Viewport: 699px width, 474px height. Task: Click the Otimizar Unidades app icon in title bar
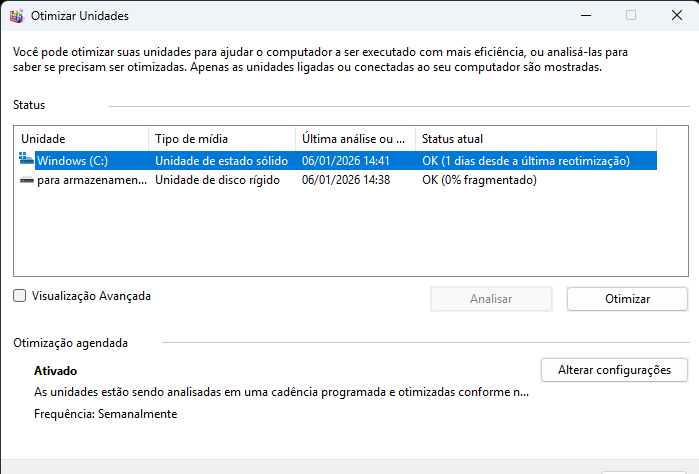pyautogui.click(x=17, y=16)
